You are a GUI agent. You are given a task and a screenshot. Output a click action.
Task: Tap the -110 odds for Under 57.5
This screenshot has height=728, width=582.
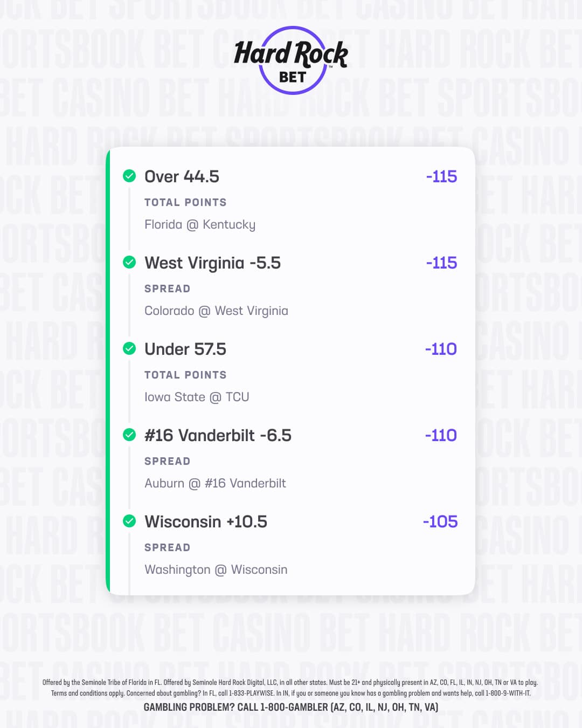click(x=441, y=349)
